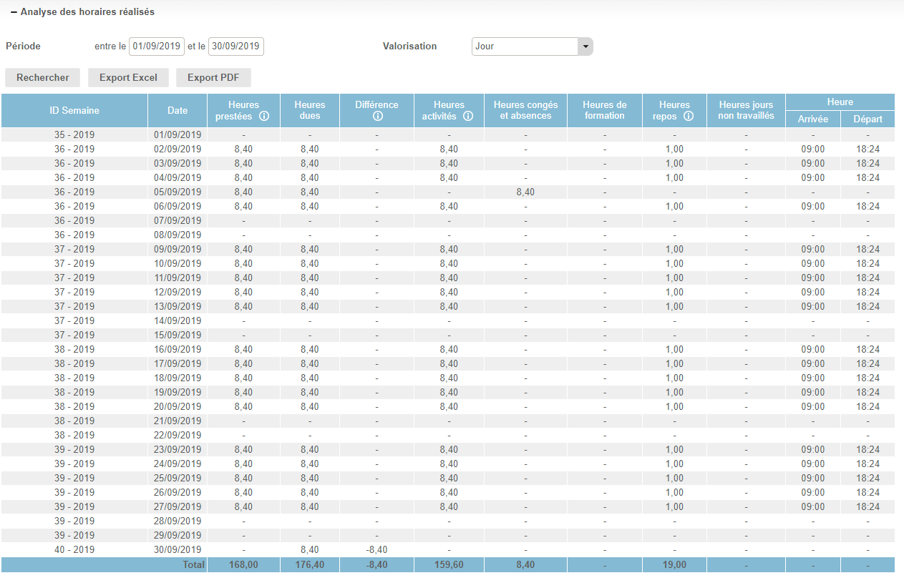The width and height of the screenshot is (904, 588).
Task: Select the 05/09/2019 date cell
Action: pos(178,192)
